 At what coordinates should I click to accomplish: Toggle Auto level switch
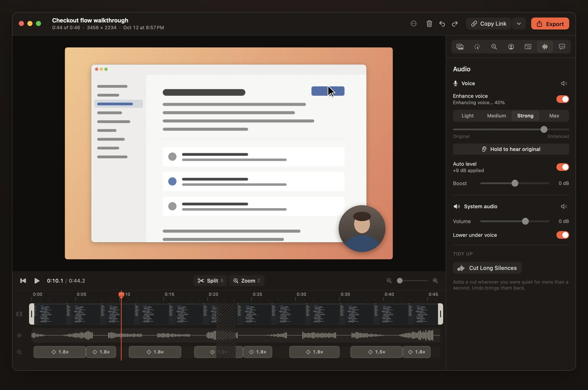563,167
